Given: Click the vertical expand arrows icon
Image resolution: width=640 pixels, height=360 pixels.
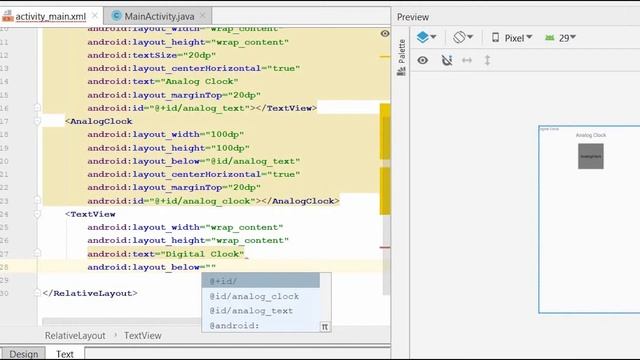Looking at the screenshot, I should coord(487,60).
